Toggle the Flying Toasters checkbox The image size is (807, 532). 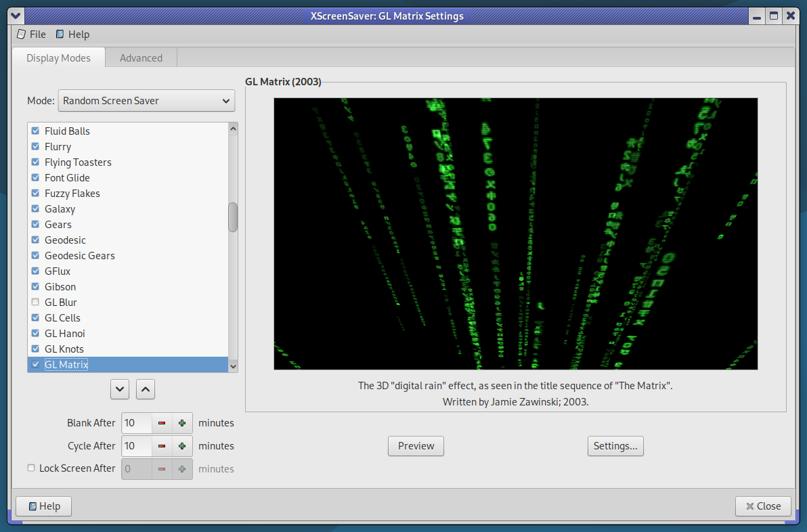point(35,162)
